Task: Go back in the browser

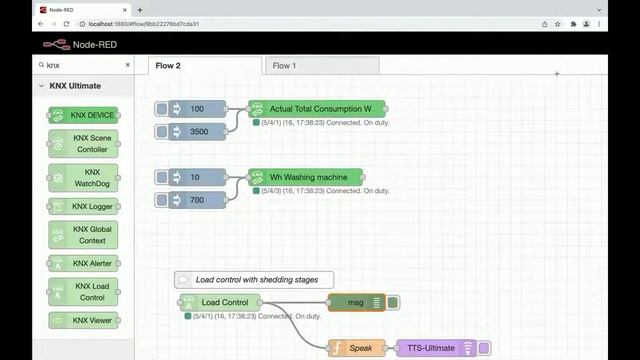Action: point(41,24)
